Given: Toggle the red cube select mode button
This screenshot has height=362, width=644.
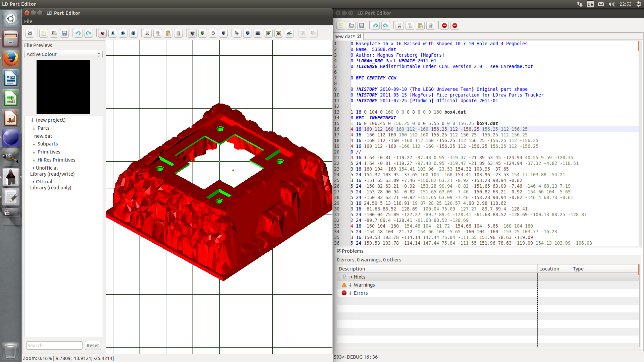Looking at the screenshot, I should (x=103, y=33).
